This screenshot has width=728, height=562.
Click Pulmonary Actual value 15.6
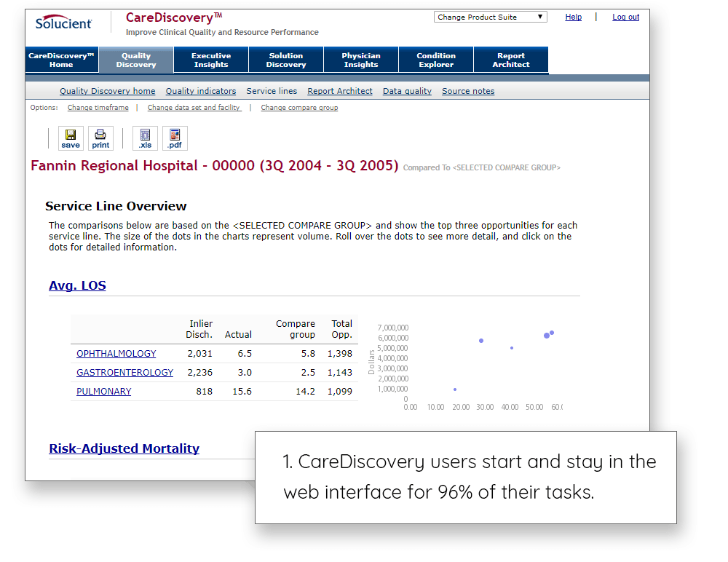pyautogui.click(x=242, y=392)
